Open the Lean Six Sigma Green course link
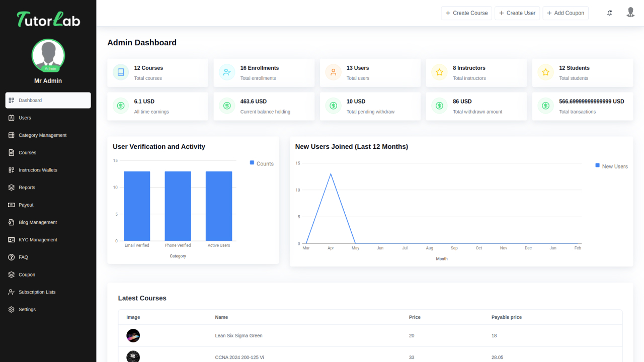Image resolution: width=644 pixels, height=362 pixels. click(239, 335)
